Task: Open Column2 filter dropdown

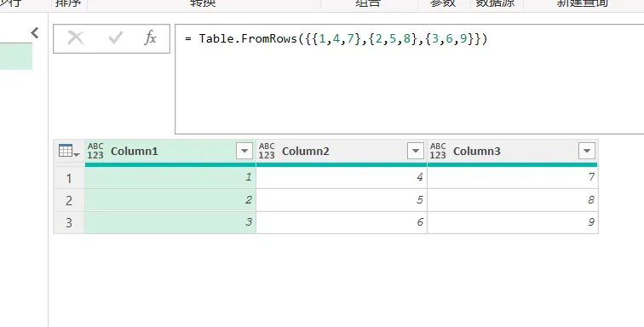Action: (x=416, y=152)
